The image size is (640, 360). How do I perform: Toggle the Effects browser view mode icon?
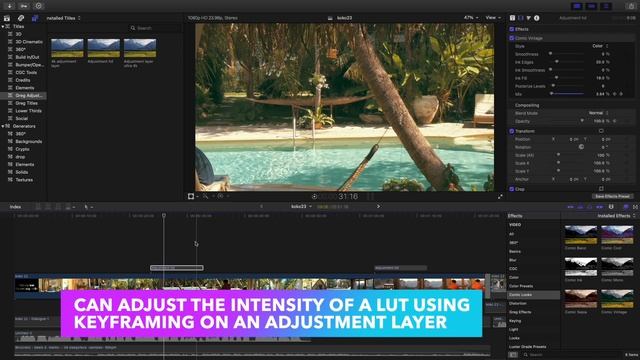(x=513, y=355)
